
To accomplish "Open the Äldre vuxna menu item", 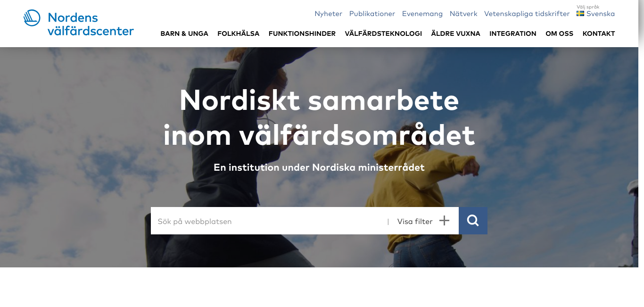I will pos(456,33).
